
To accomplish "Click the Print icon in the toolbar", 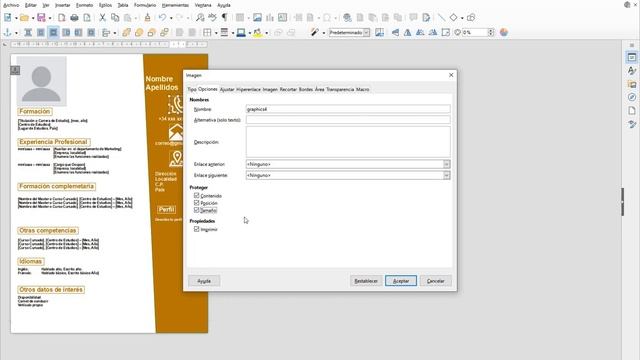I will (x=74, y=18).
